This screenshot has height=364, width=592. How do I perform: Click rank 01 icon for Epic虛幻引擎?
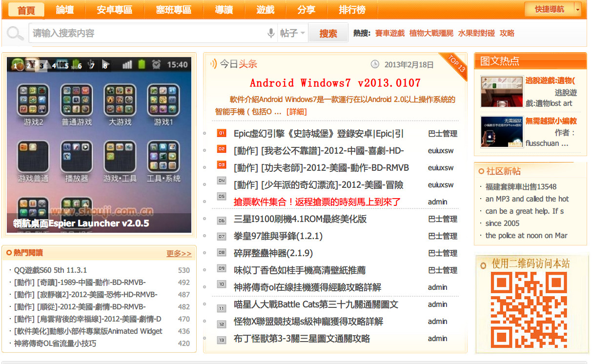click(222, 133)
